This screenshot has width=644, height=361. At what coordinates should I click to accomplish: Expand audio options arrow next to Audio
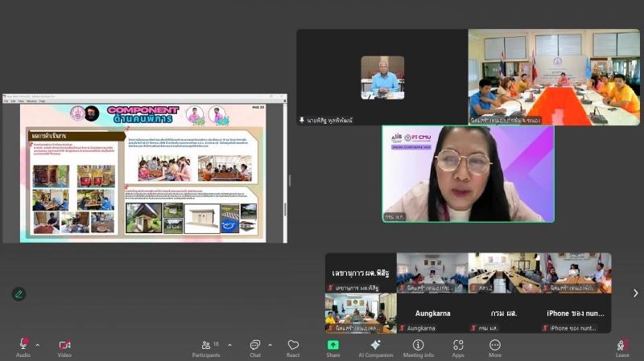coord(37,345)
